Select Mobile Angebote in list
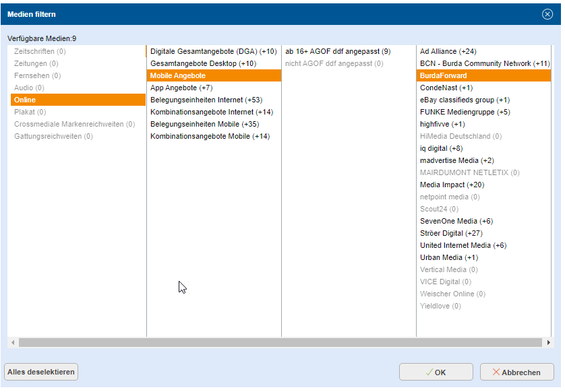Image resolution: width=565 pixels, height=392 pixels. [179, 75]
